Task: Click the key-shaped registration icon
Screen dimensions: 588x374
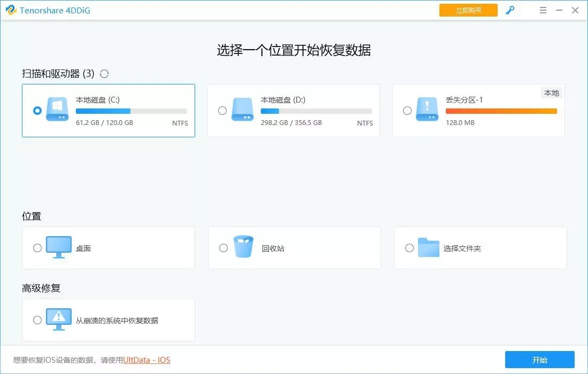Action: [x=510, y=10]
